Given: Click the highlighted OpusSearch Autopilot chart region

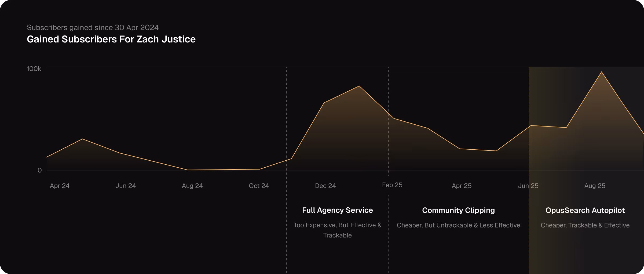Looking at the screenshot, I should pyautogui.click(x=577, y=121).
